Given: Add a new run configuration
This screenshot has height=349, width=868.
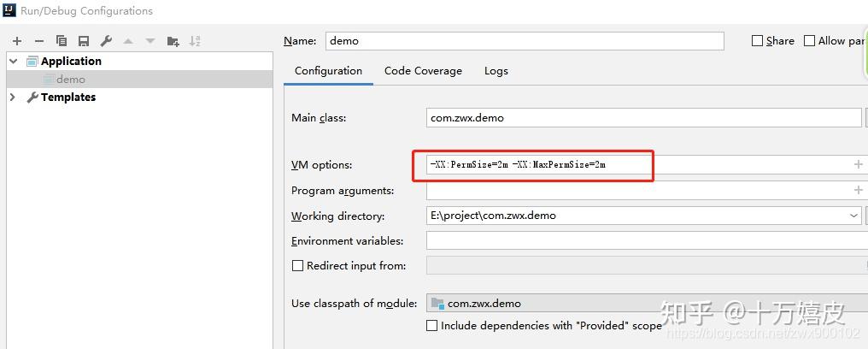Looking at the screenshot, I should [x=17, y=41].
